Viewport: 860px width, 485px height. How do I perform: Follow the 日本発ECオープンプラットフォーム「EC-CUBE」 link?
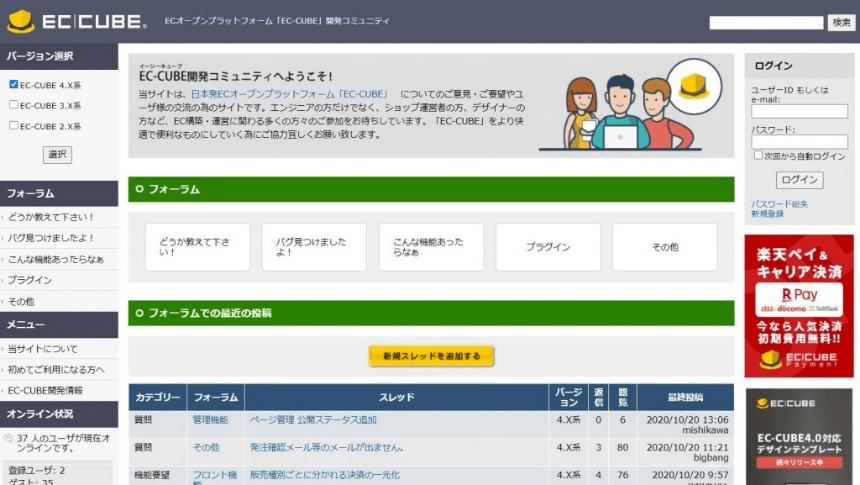pos(290,94)
